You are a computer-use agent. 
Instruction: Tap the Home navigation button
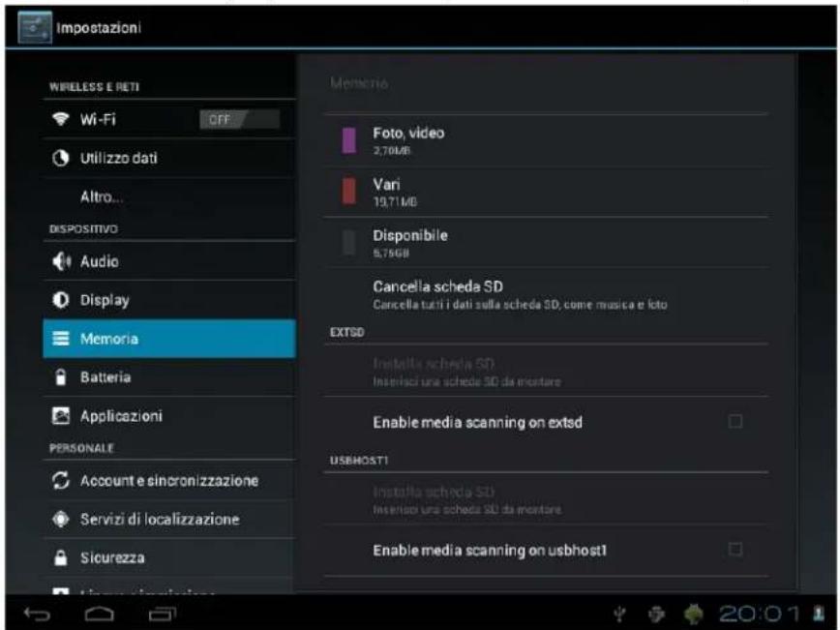100,614
